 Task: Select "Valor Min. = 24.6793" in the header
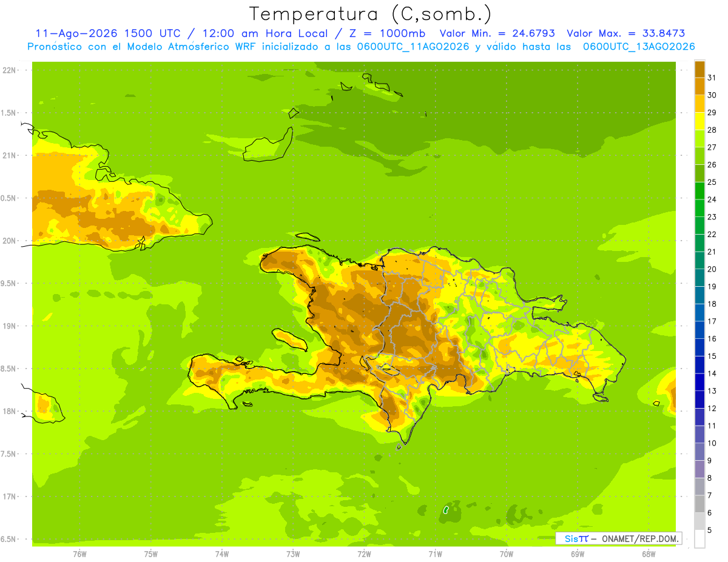pos(497,33)
